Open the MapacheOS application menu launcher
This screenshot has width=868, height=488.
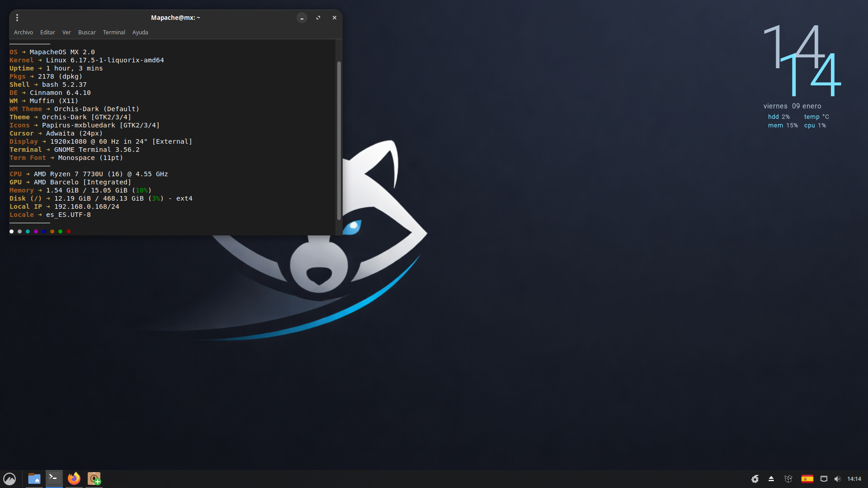point(9,479)
